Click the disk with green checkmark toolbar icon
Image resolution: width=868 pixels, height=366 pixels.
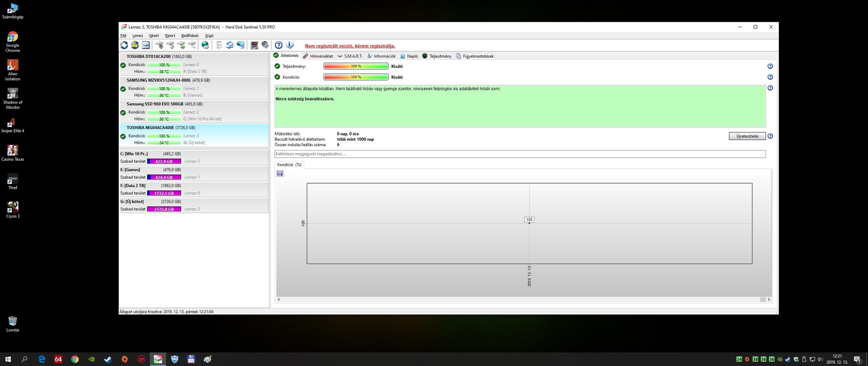click(x=181, y=45)
